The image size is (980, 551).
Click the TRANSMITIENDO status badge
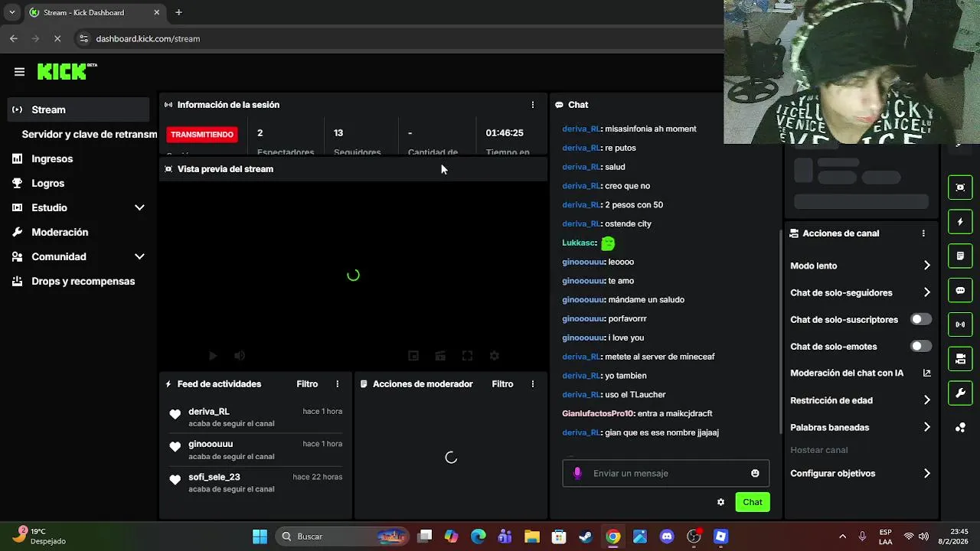(x=202, y=135)
